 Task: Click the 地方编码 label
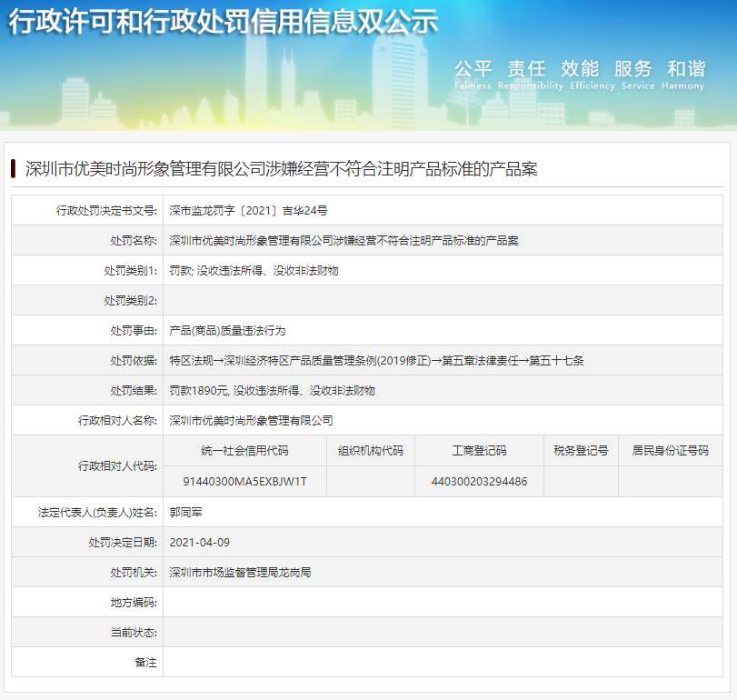[134, 602]
